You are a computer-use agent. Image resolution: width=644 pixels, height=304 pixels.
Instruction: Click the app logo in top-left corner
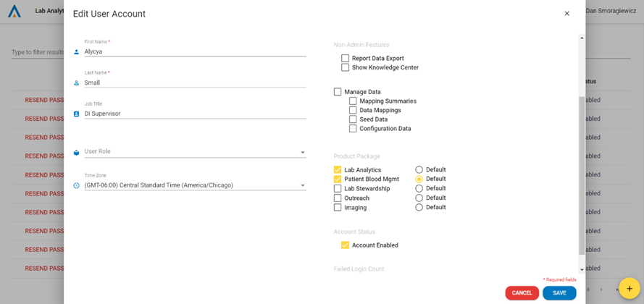point(14,12)
